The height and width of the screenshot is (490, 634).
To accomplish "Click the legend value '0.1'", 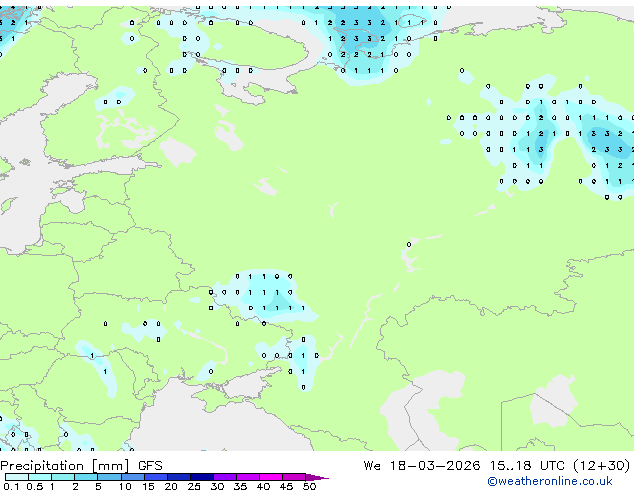I will (11, 486).
